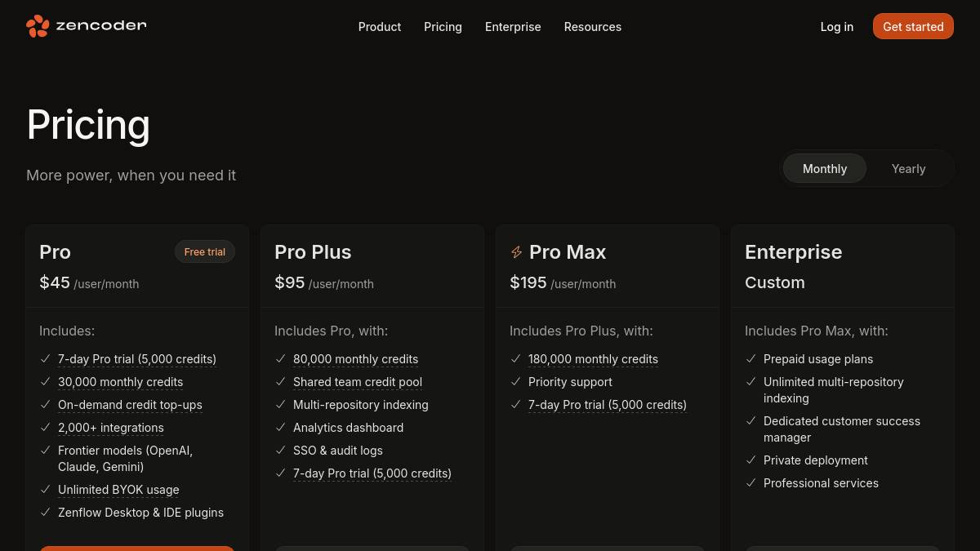Click the 180,000 monthly credits feature text
Viewport: 980px width, 551px height.
click(593, 359)
